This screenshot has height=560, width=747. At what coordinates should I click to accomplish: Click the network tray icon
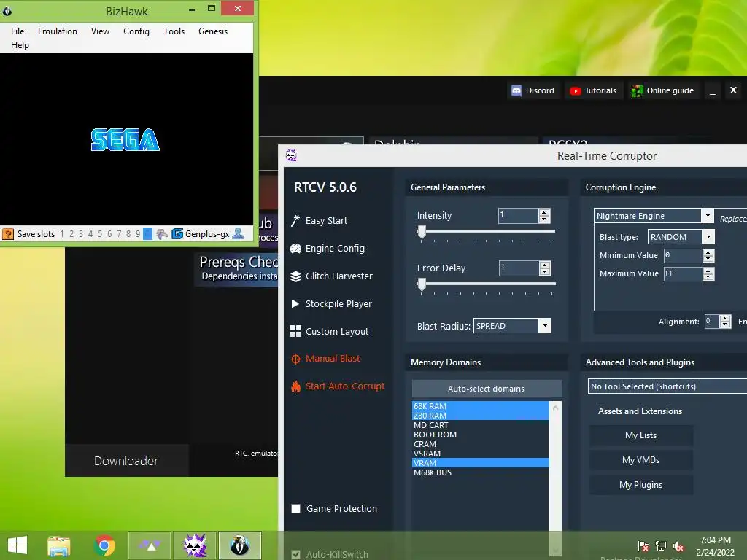661,546
